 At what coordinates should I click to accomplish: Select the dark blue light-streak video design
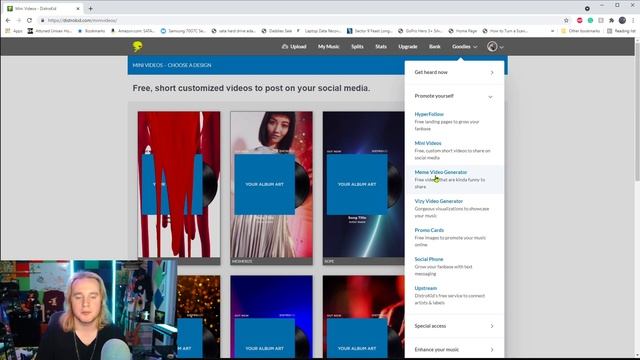pos(363,188)
